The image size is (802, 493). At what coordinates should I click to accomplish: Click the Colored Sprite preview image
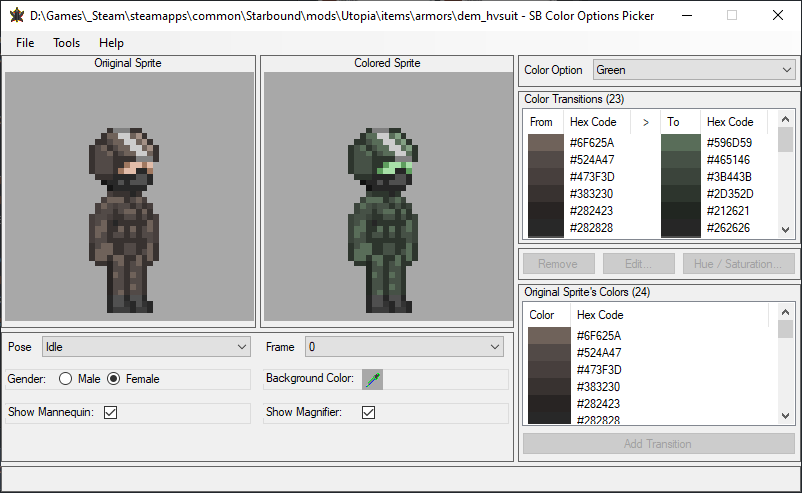tap(388, 196)
